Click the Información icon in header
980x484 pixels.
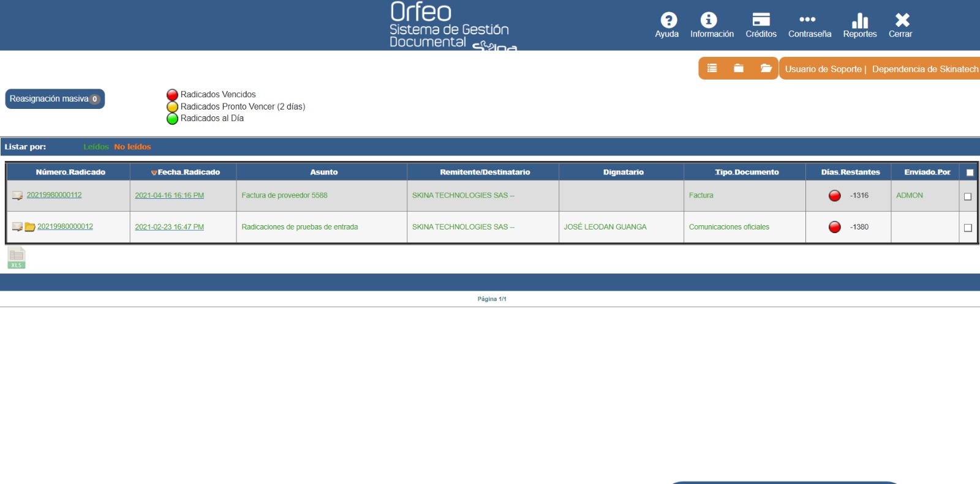point(709,21)
